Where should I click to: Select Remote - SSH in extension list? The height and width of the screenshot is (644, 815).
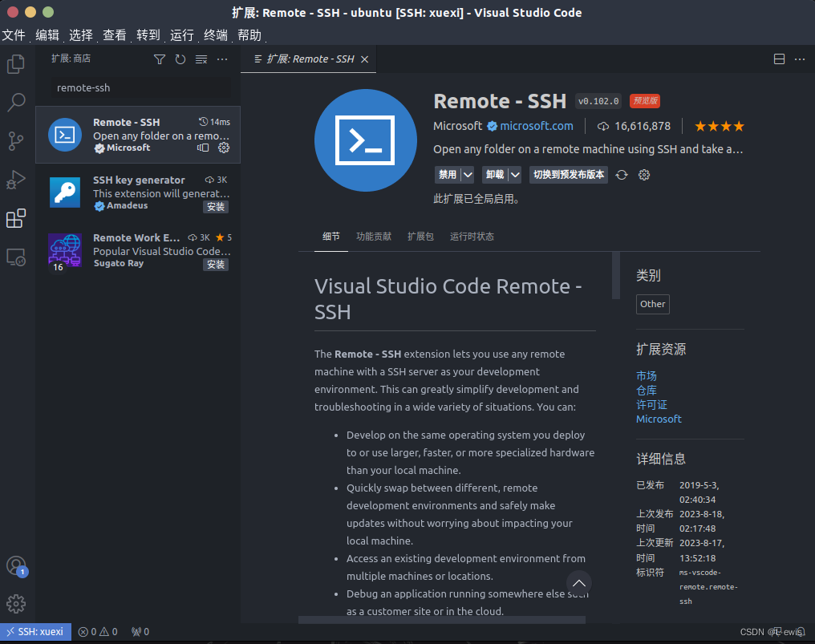pyautogui.click(x=138, y=136)
